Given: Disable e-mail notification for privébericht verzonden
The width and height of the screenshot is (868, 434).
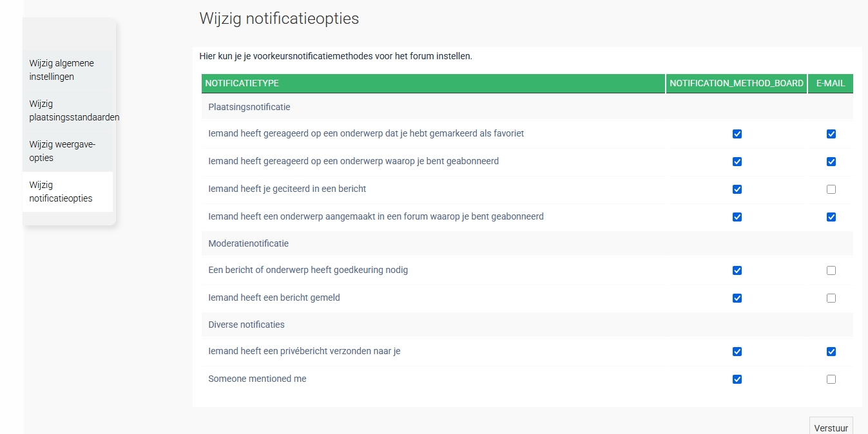Looking at the screenshot, I should click(831, 352).
